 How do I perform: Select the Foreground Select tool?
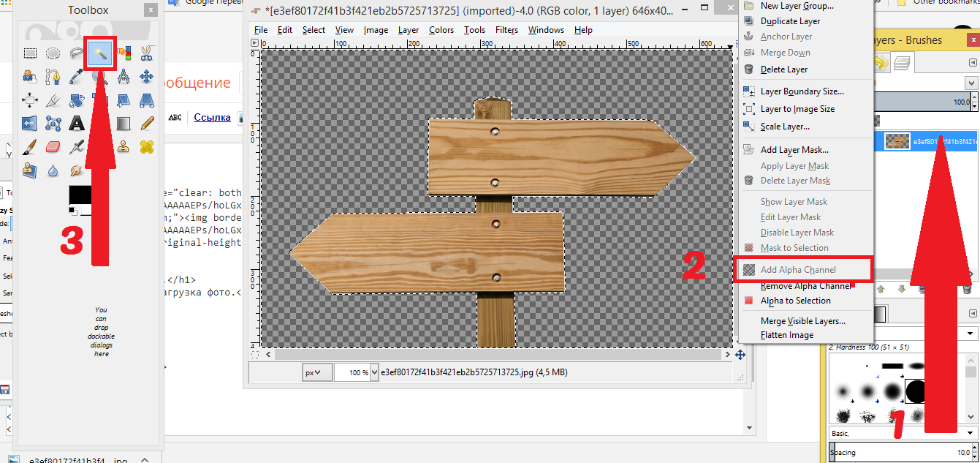[x=30, y=76]
